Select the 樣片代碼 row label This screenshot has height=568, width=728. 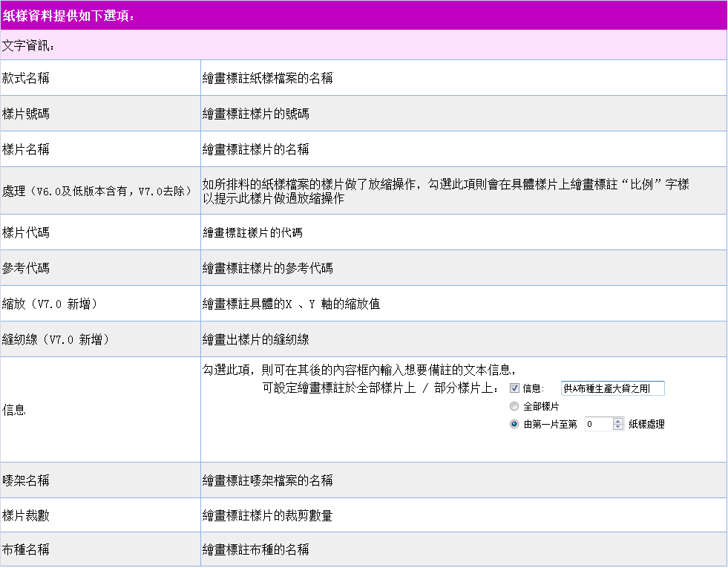(x=26, y=232)
